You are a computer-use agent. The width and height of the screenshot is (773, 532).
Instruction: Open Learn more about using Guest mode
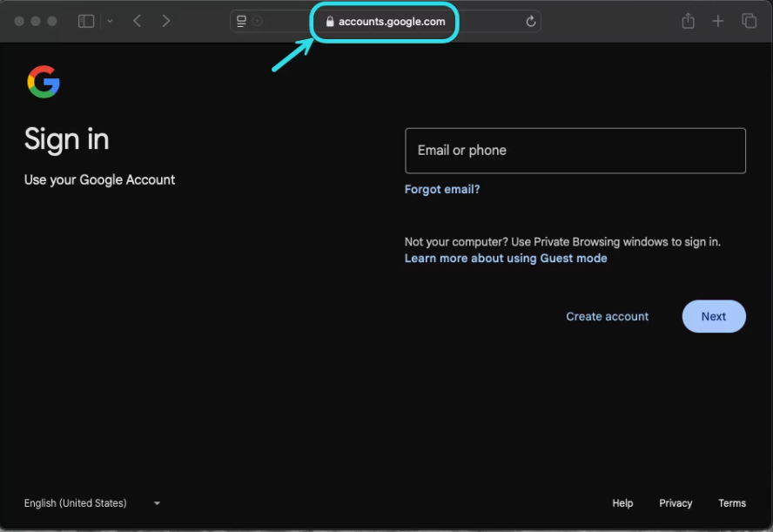coord(506,259)
